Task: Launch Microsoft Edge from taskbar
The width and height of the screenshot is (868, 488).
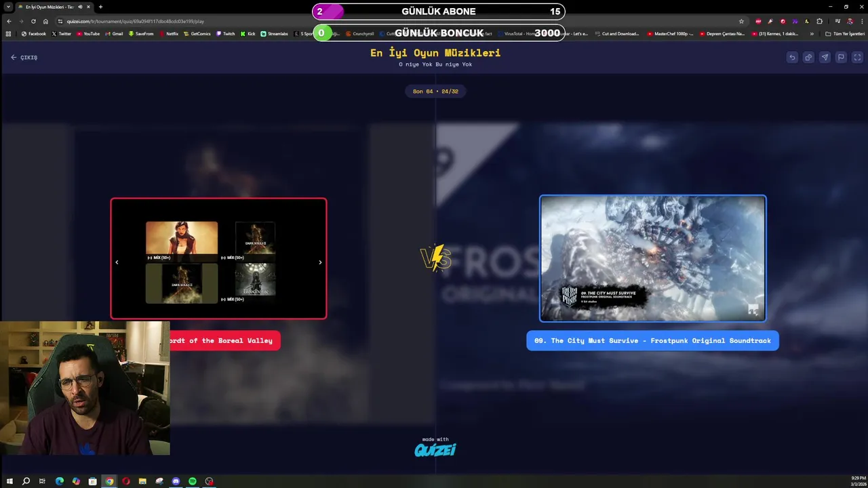Action: pyautogui.click(x=59, y=481)
